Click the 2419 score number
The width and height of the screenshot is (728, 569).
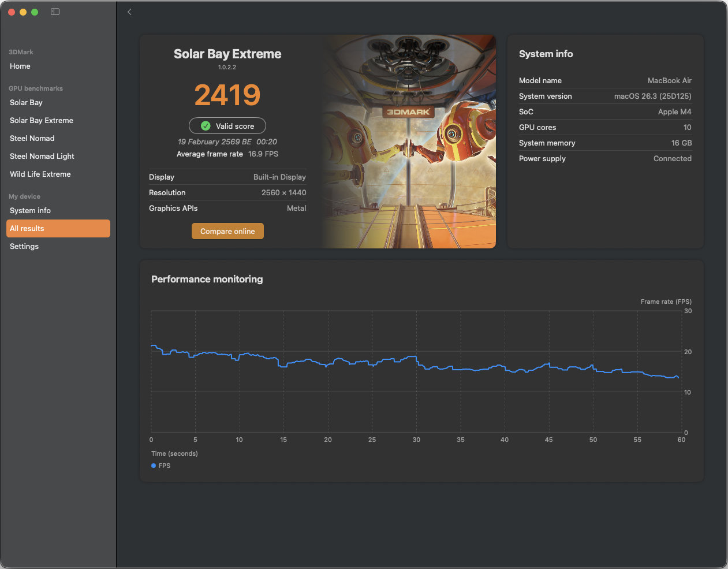point(227,95)
